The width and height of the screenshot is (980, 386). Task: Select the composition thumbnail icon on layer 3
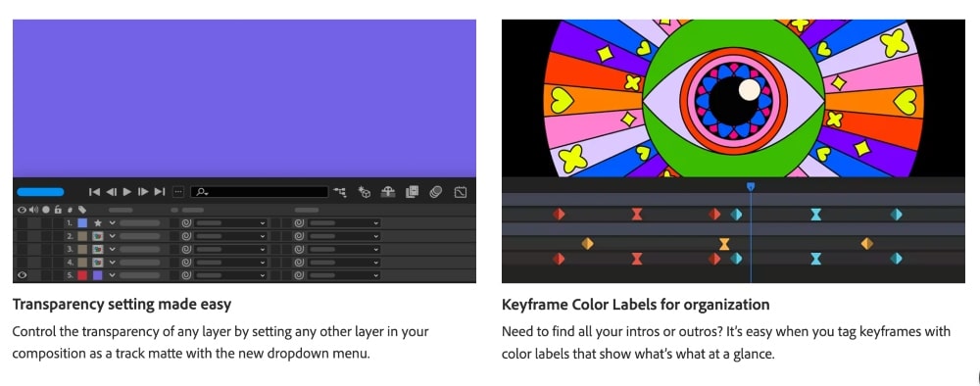tap(97, 249)
